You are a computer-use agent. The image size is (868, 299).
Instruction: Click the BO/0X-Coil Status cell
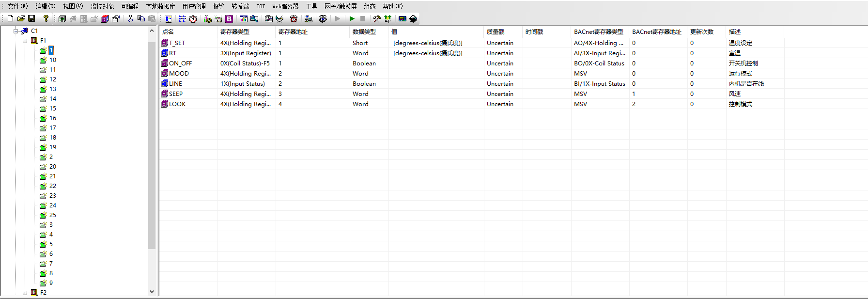(x=599, y=63)
